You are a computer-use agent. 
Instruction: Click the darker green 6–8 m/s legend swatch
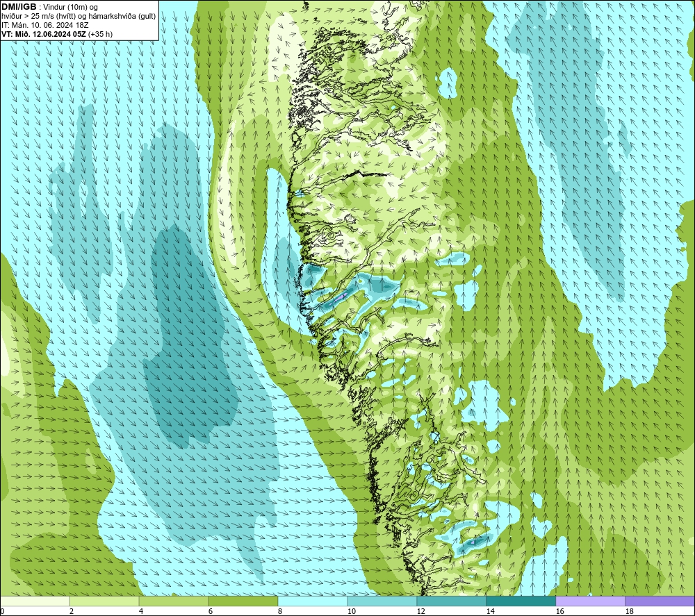tap(243, 601)
